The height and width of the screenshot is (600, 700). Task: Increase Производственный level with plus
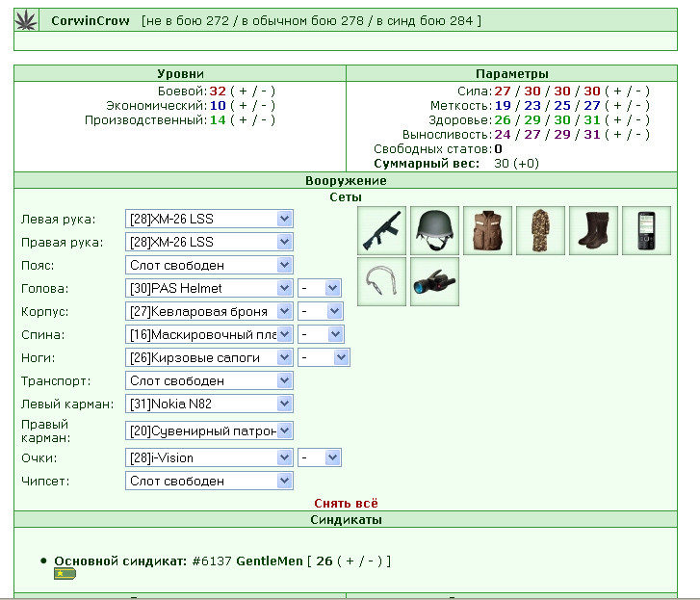(243, 119)
